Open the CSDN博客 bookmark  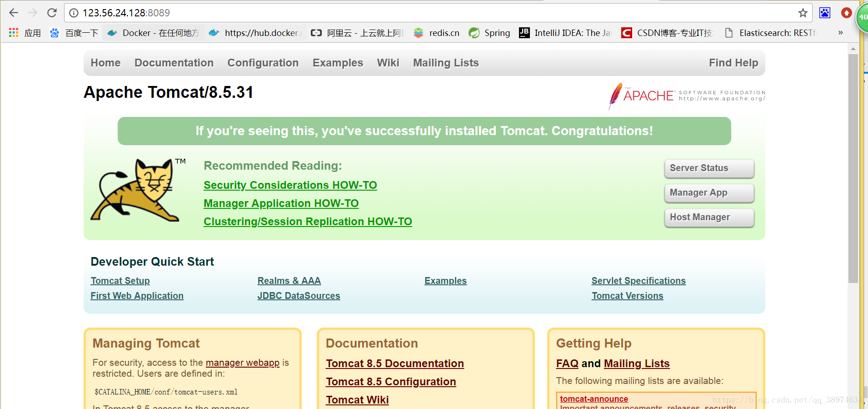(668, 33)
